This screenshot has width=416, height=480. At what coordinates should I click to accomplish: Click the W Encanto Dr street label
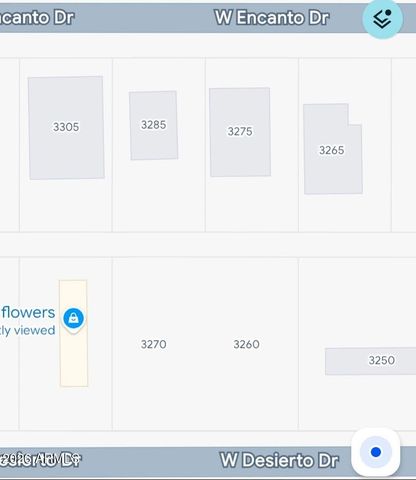point(272,17)
